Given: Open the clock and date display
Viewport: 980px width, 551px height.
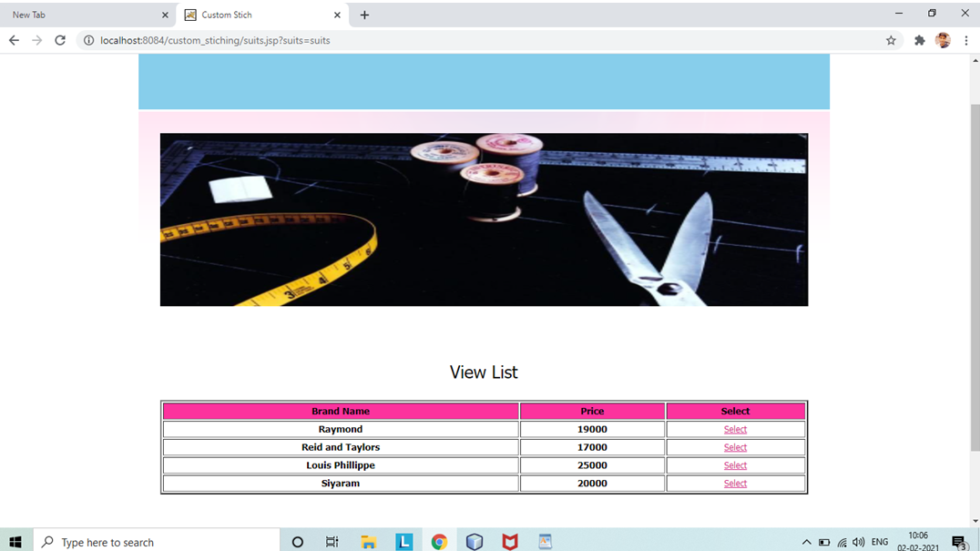Looking at the screenshot, I should pos(917,542).
